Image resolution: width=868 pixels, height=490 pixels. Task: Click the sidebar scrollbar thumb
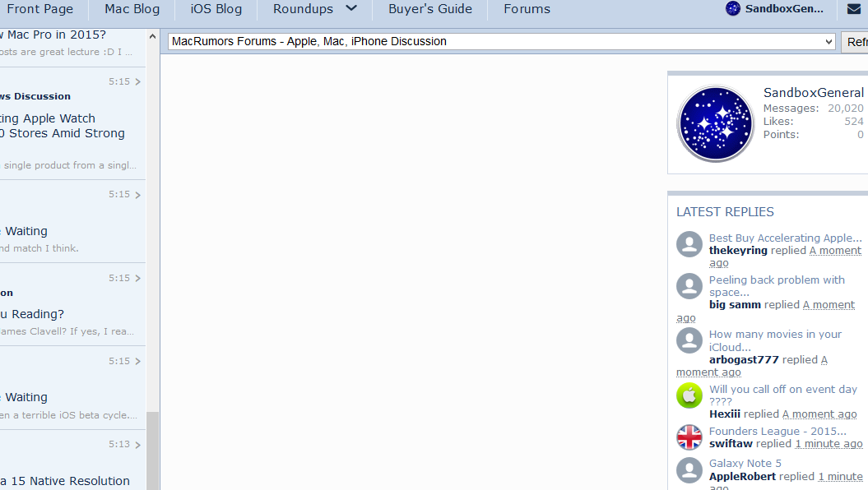(152, 451)
